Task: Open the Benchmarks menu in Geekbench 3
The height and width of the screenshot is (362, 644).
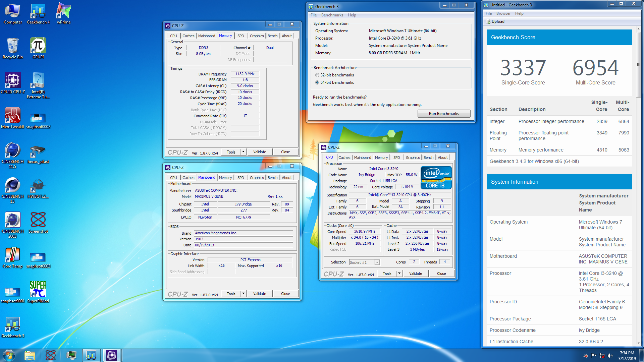Action: click(332, 15)
